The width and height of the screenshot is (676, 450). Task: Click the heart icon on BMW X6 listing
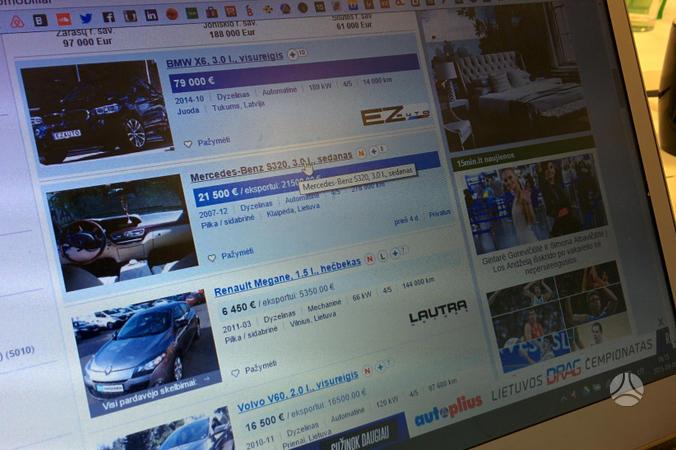(x=188, y=144)
